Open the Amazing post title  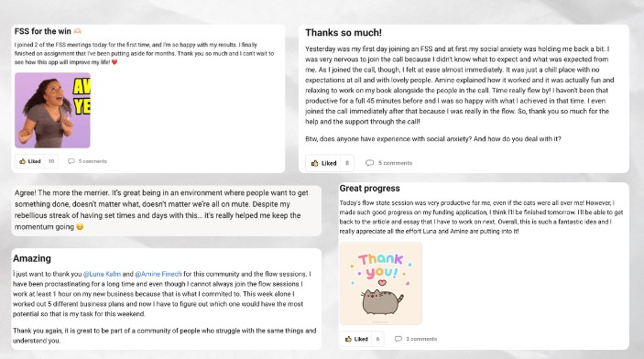[x=32, y=258]
